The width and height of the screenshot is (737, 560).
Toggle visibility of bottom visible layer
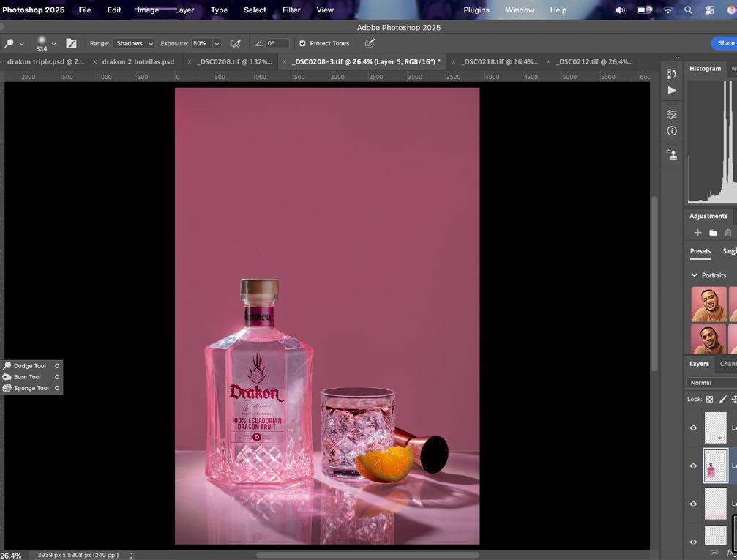click(693, 542)
